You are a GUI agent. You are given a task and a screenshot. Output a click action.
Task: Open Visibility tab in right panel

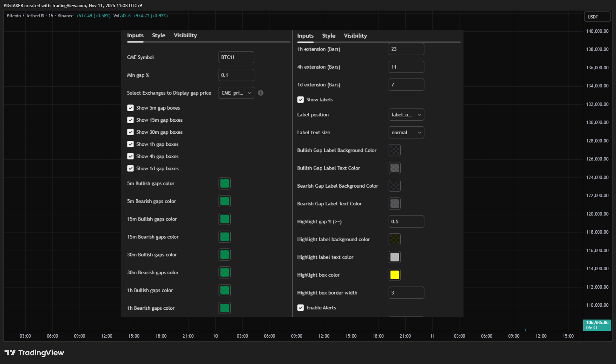pos(356,36)
